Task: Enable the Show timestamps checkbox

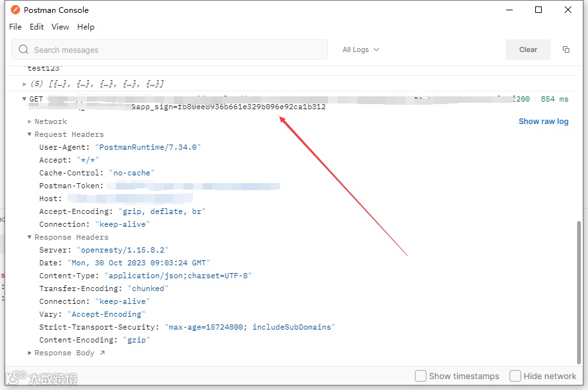Action: 420,376
